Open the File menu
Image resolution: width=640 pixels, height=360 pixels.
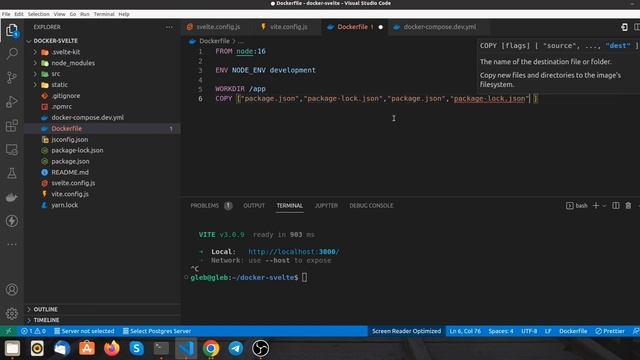(6, 14)
